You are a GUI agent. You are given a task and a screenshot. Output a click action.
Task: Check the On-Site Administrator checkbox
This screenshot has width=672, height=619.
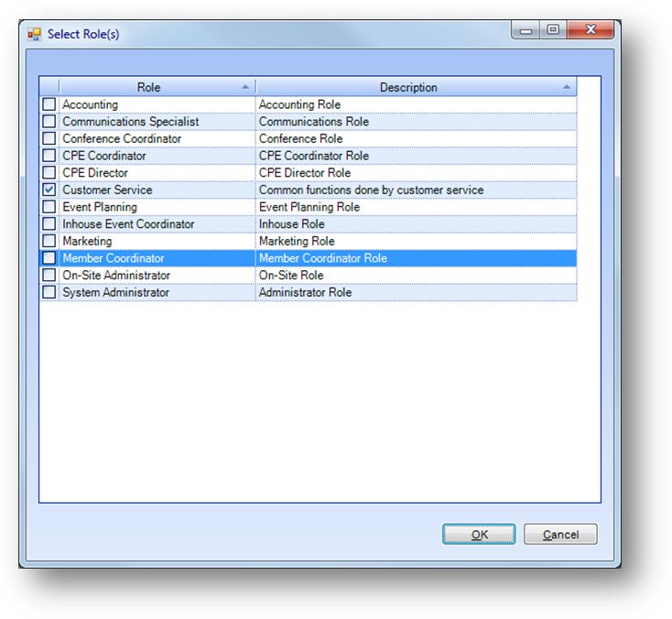[x=49, y=275]
